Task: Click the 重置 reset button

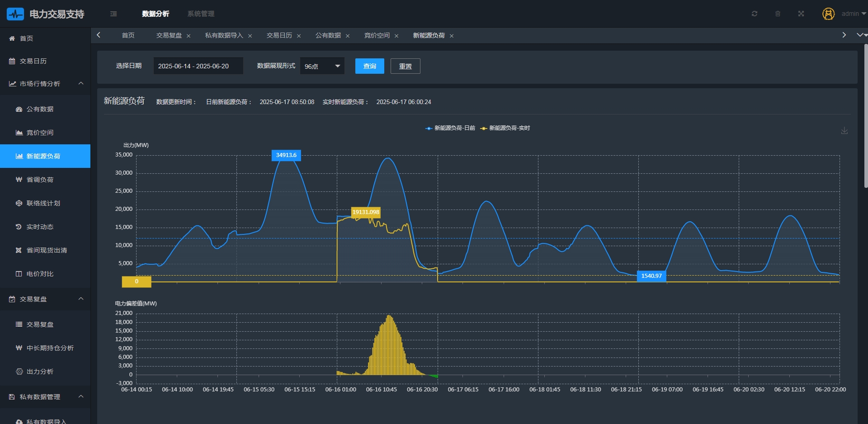Action: pyautogui.click(x=406, y=66)
